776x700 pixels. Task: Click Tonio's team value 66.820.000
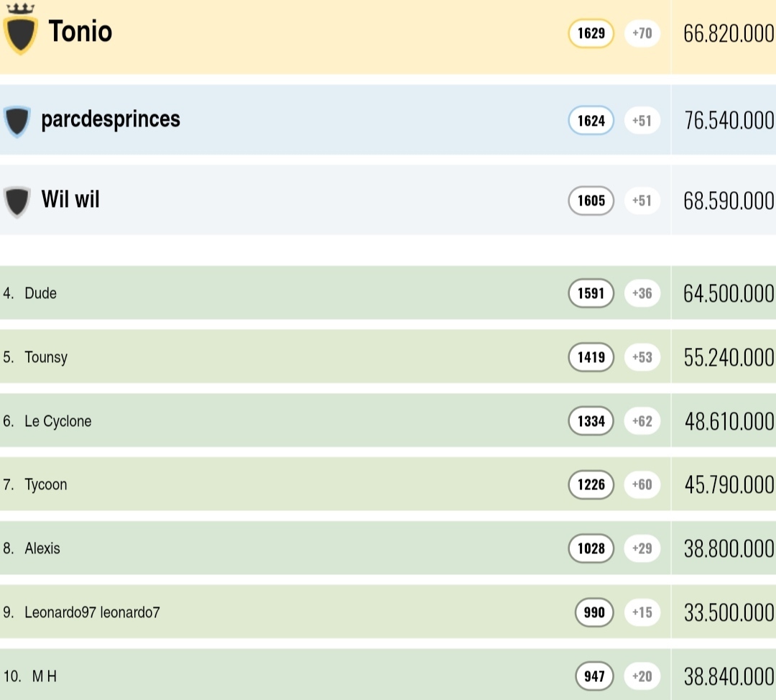coord(728,34)
